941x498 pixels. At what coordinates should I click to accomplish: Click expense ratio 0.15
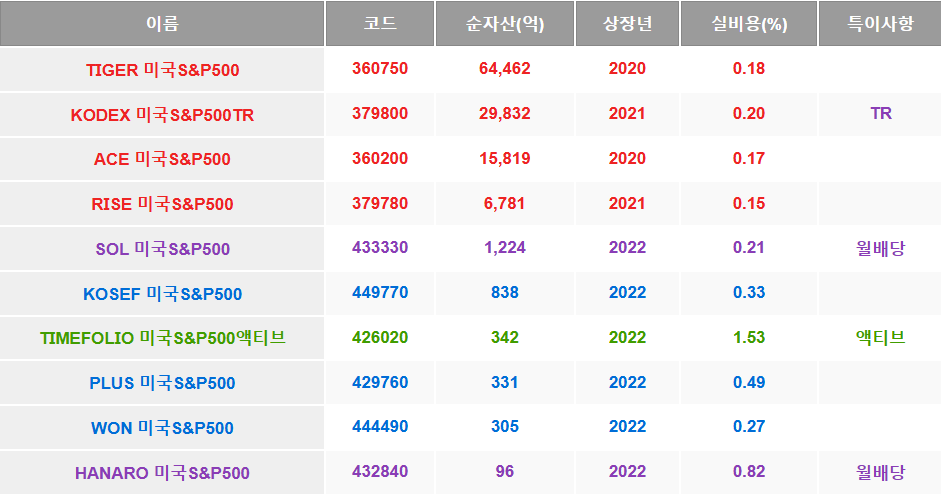(x=749, y=203)
